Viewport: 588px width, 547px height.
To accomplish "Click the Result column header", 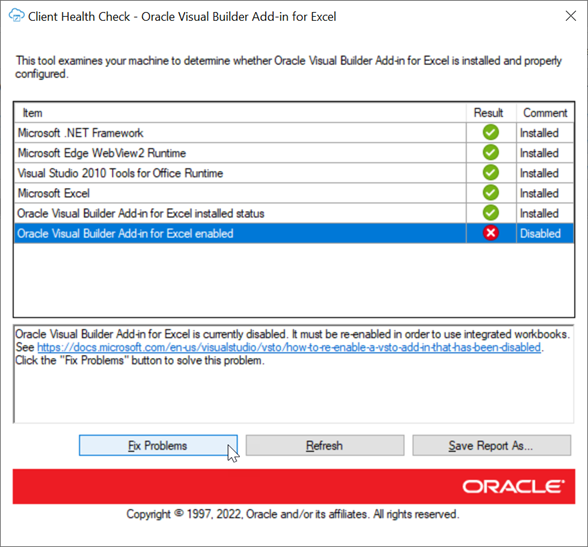I will point(491,113).
